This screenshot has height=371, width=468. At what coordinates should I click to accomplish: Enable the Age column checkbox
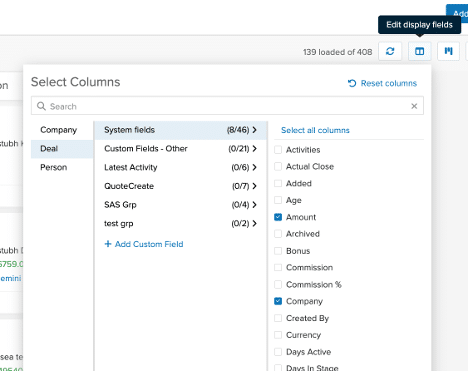pos(278,200)
